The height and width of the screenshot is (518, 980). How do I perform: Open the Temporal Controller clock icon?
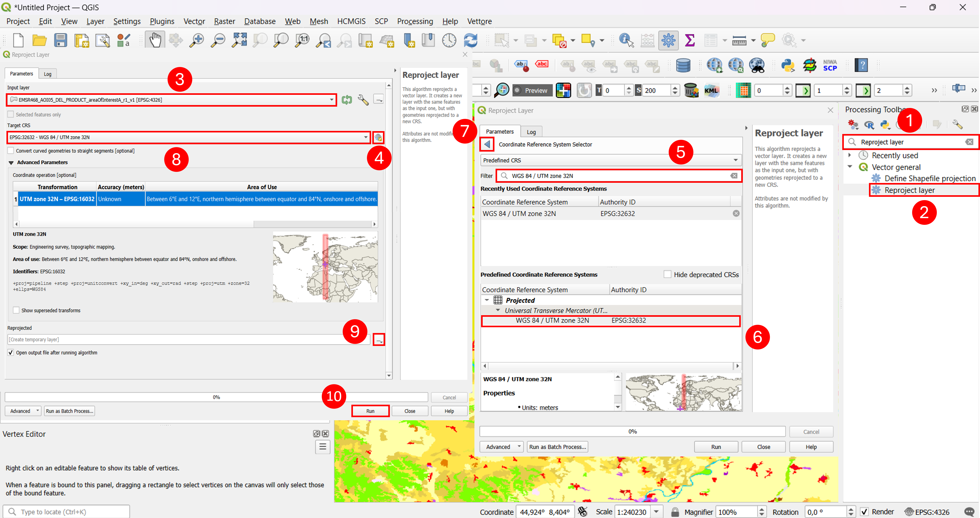point(449,40)
